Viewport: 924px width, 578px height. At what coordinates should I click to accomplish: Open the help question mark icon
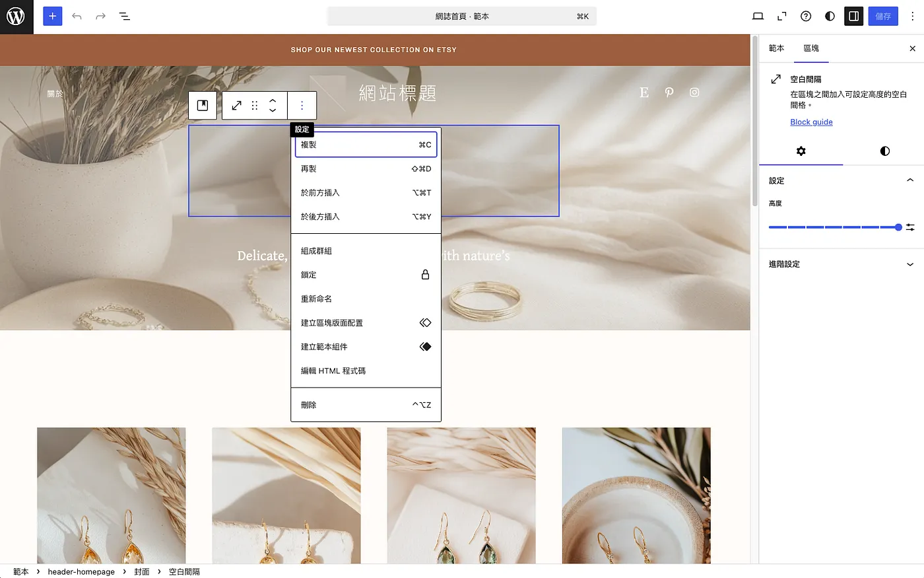tap(806, 17)
